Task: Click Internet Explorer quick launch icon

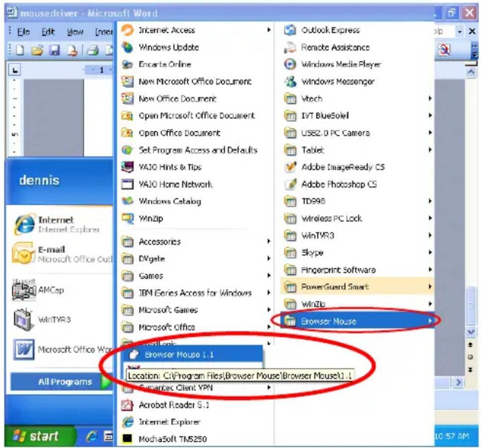Action: pyautogui.click(x=91, y=436)
